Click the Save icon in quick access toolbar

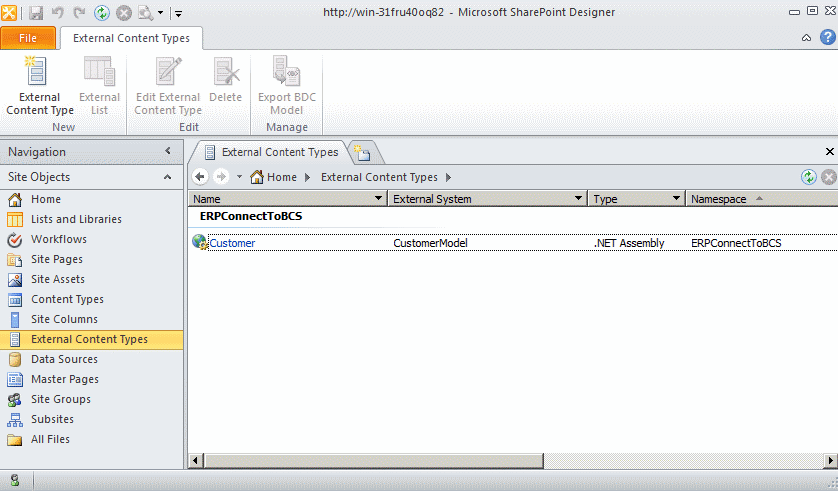pyautogui.click(x=36, y=12)
